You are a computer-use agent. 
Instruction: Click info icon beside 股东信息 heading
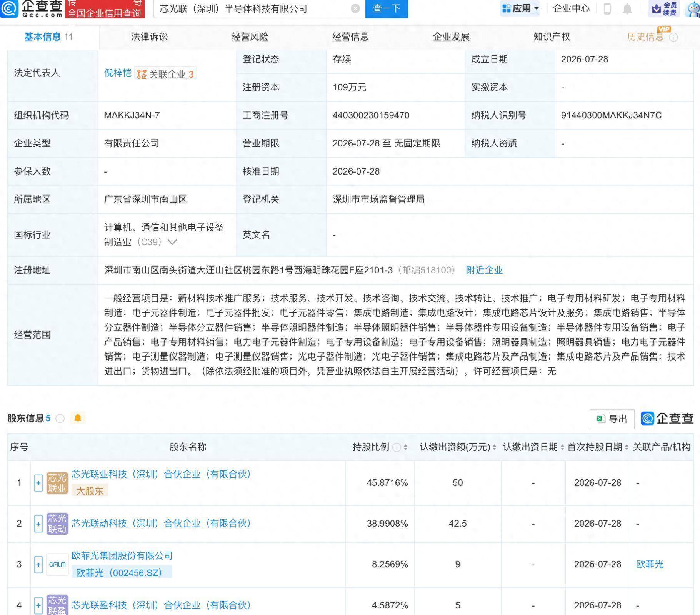[60, 419]
